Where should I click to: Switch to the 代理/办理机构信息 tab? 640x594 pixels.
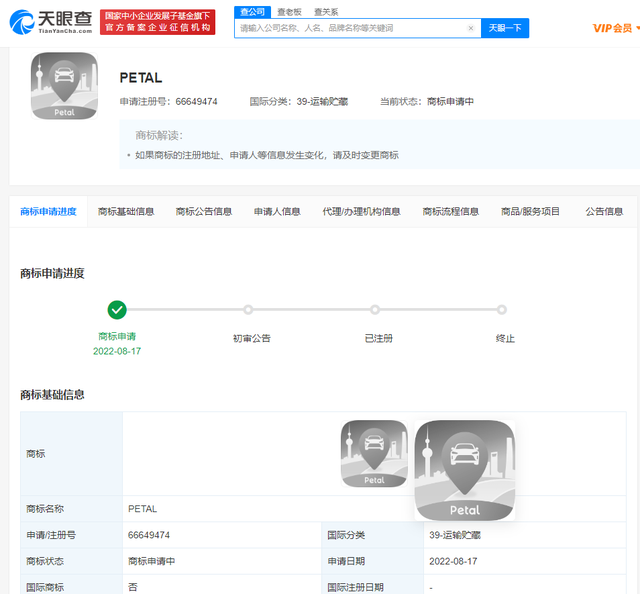pyautogui.click(x=361, y=211)
